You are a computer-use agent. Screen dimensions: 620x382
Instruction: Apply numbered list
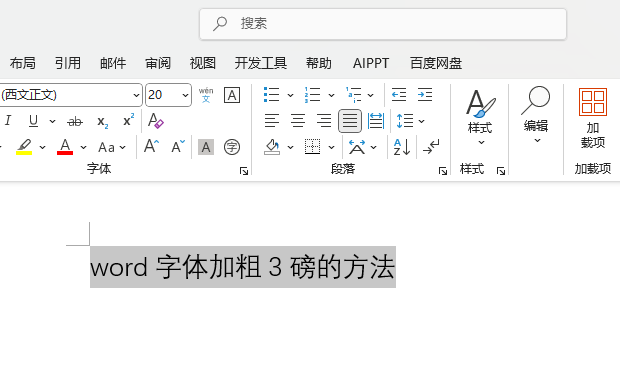coord(312,95)
